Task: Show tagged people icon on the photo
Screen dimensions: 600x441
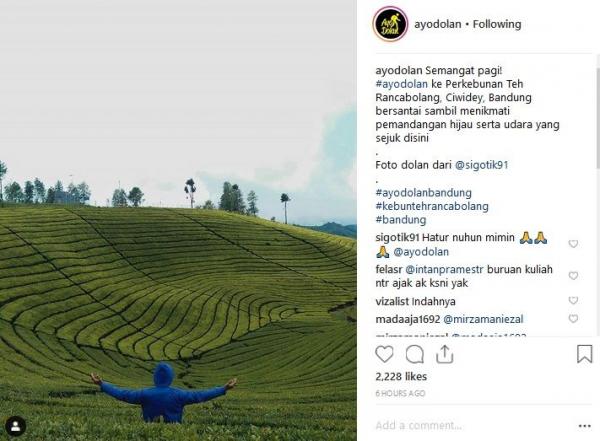Action: (x=16, y=426)
